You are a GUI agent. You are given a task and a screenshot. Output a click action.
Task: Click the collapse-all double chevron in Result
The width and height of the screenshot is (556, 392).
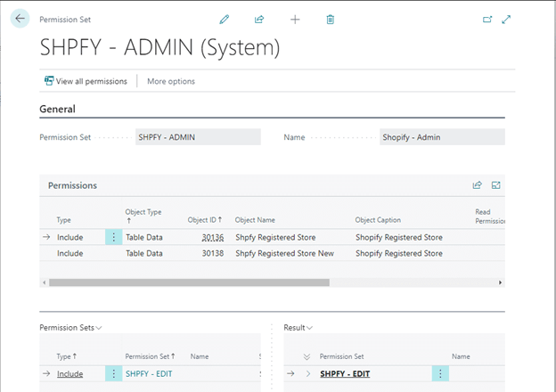click(x=307, y=356)
